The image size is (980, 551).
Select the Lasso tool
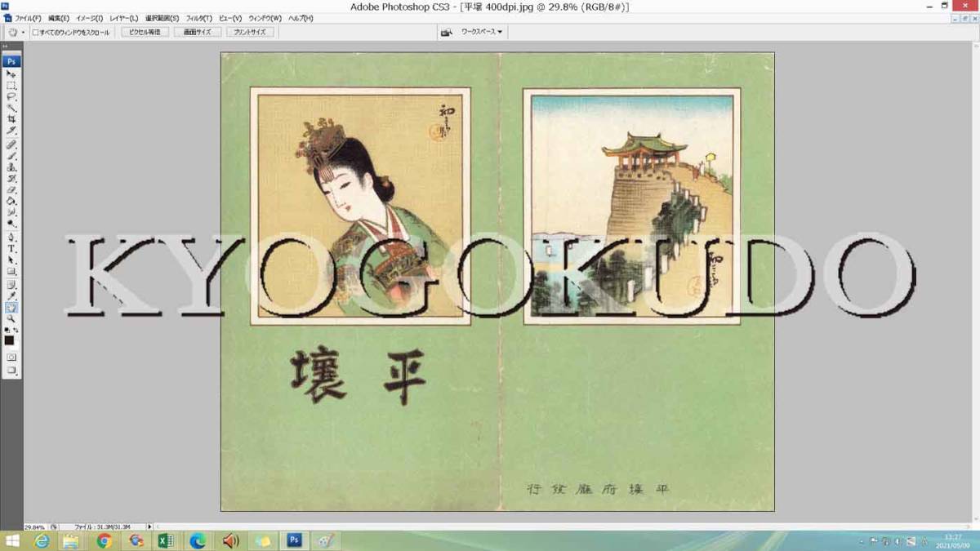11,96
